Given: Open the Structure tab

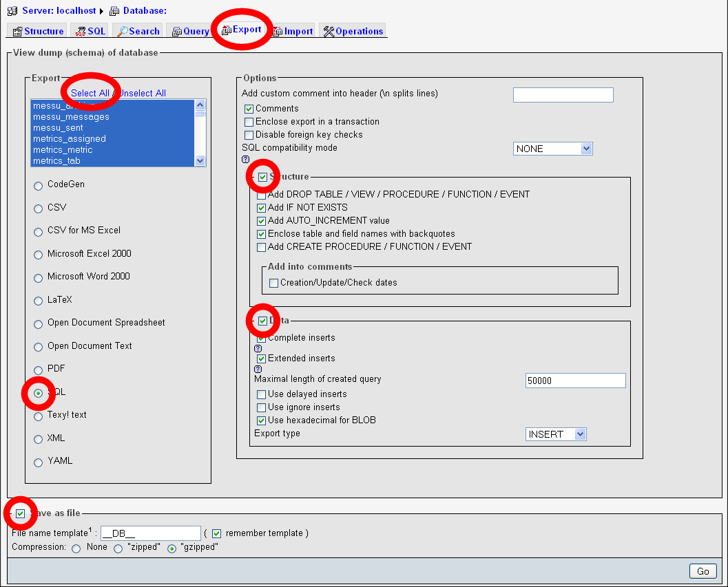Looking at the screenshot, I should [38, 31].
